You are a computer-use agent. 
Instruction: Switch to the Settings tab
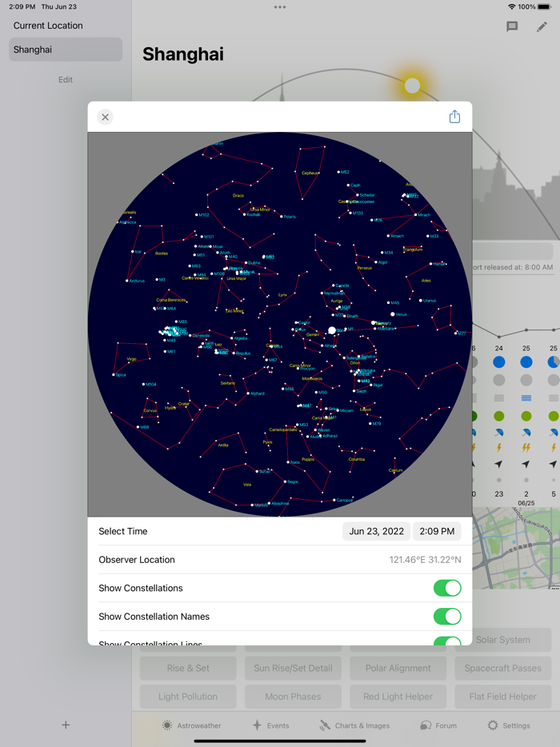click(x=509, y=725)
